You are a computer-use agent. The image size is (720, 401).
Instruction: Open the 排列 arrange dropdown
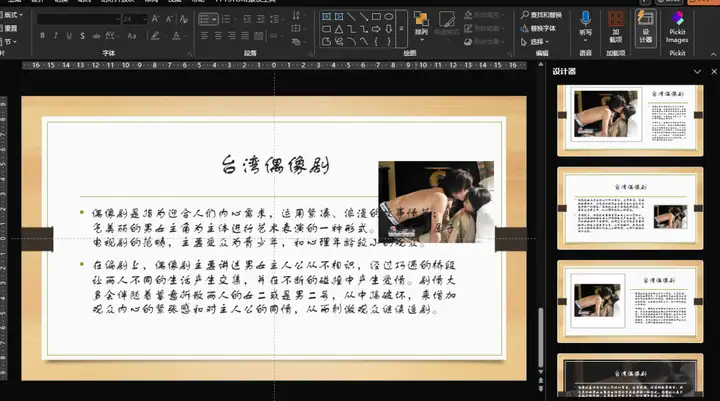pyautogui.click(x=421, y=25)
